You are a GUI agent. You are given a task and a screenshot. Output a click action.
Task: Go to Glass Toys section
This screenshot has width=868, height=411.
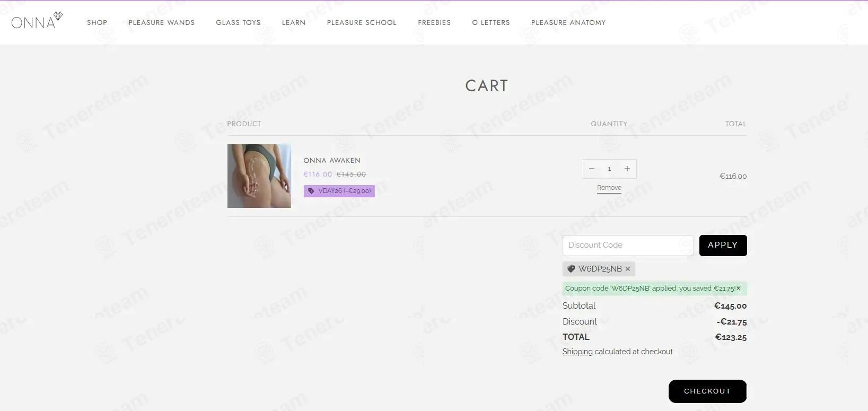click(x=239, y=22)
